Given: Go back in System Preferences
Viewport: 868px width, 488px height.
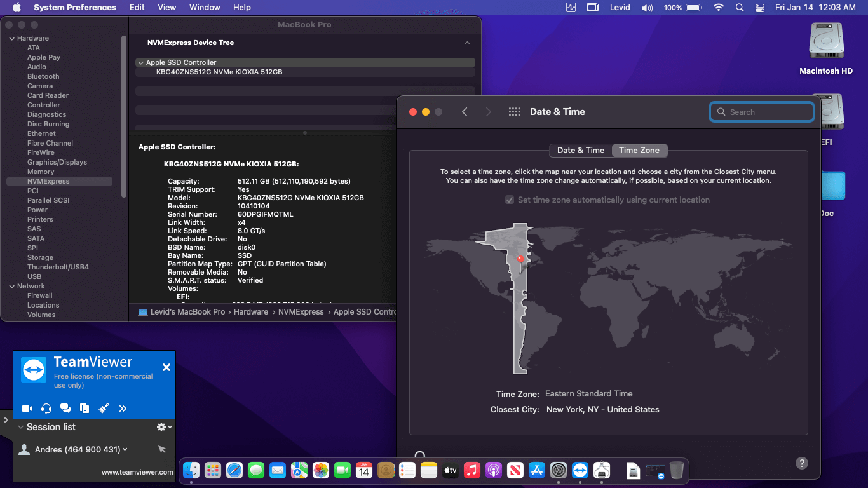Looking at the screenshot, I should [x=465, y=112].
